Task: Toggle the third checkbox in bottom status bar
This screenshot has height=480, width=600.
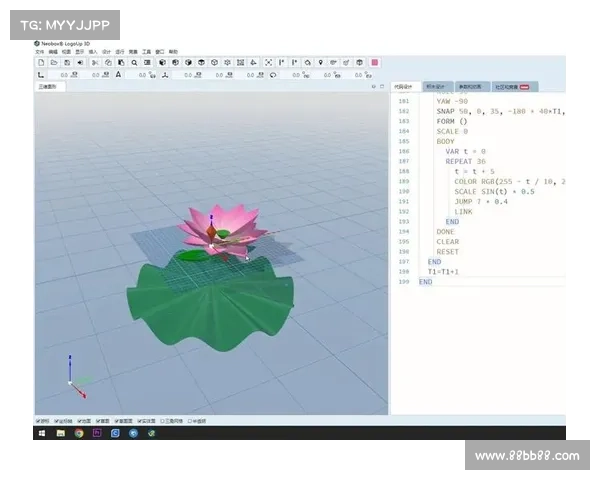Action: pyautogui.click(x=79, y=421)
